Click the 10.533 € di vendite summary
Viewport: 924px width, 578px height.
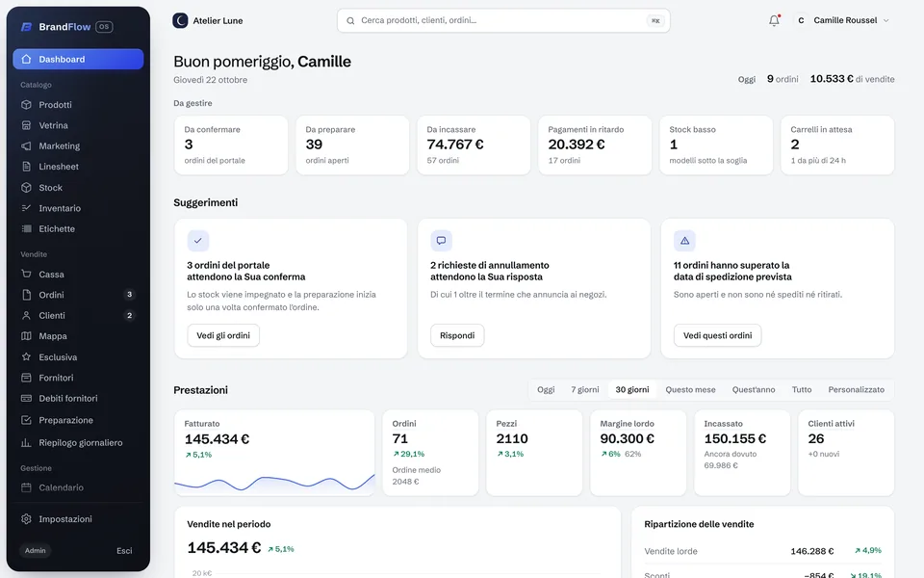coord(852,79)
